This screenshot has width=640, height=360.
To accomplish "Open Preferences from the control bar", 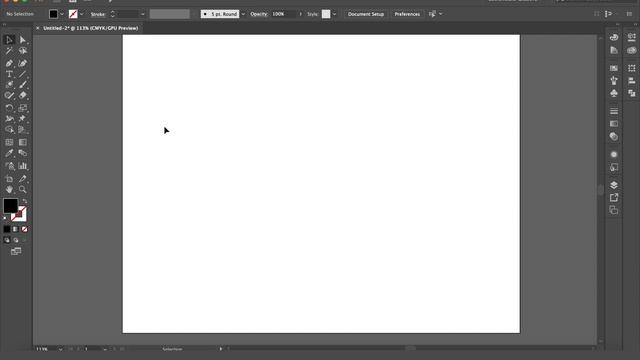I will coord(407,14).
